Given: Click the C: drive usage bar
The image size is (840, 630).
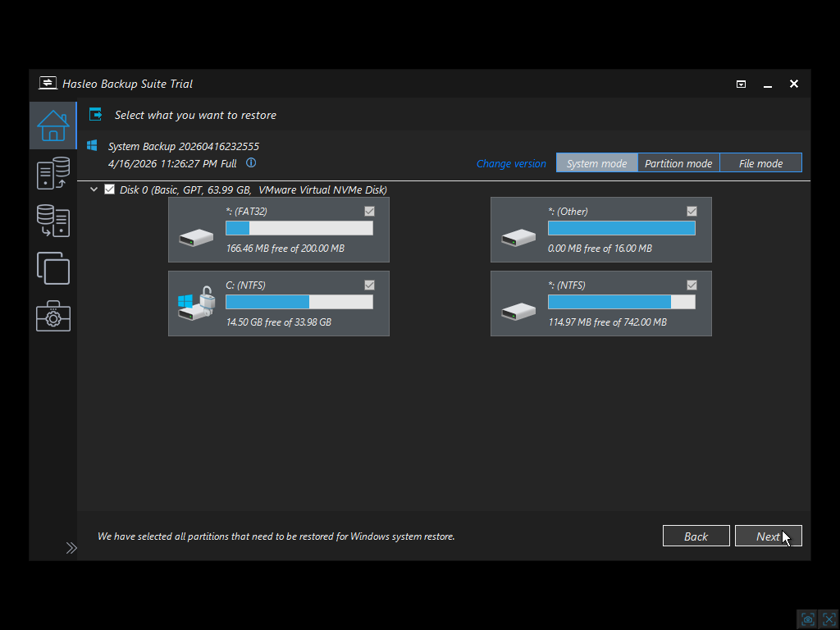Looking at the screenshot, I should [x=299, y=301].
